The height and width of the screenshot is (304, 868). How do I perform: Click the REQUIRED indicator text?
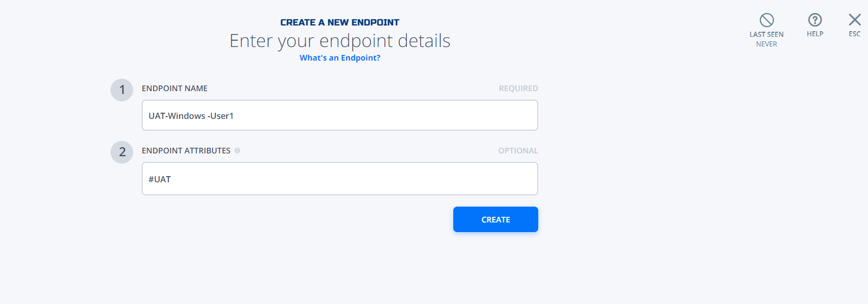pos(518,88)
